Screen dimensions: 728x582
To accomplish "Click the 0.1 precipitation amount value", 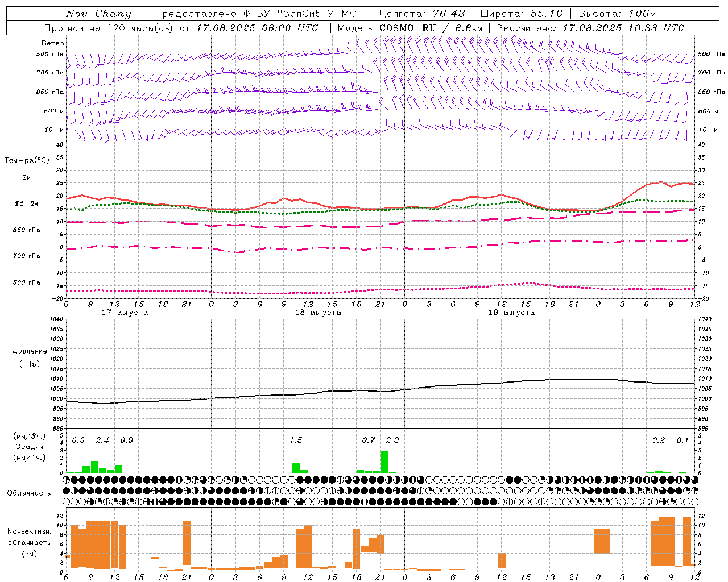I will click(x=682, y=440).
